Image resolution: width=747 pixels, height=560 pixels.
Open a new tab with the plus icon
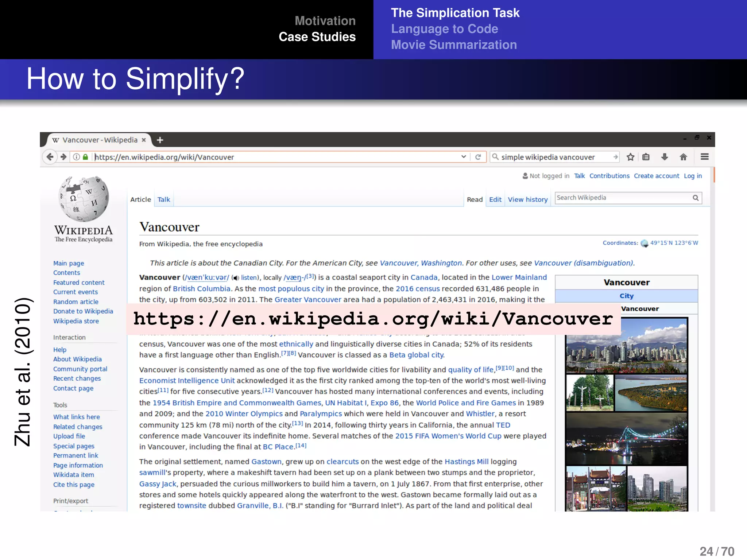(x=160, y=140)
